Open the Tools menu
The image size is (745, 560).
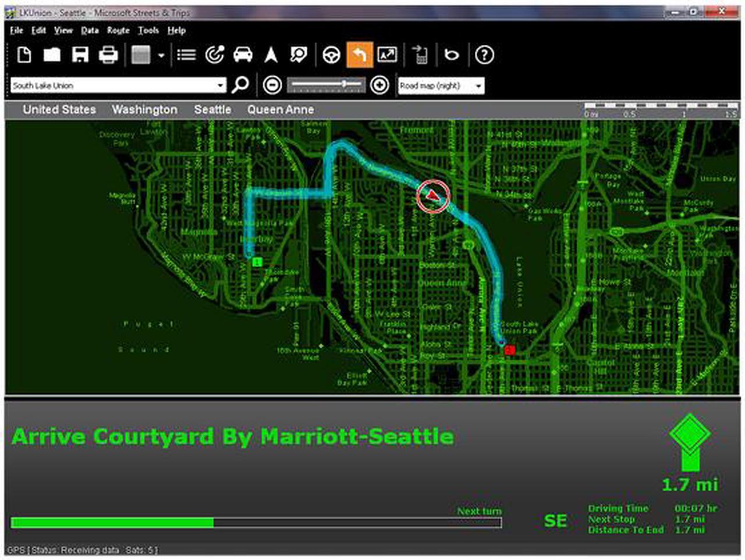click(x=148, y=30)
